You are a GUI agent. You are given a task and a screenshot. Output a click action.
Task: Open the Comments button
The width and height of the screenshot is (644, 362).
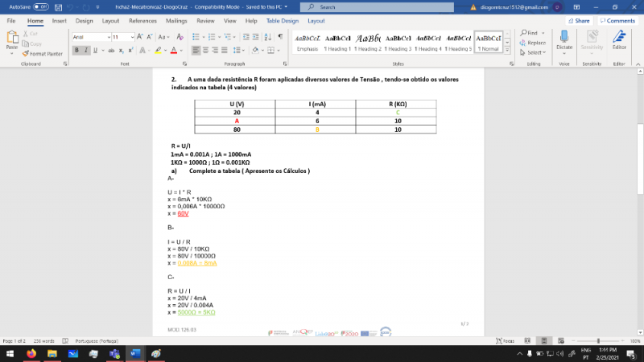620,21
